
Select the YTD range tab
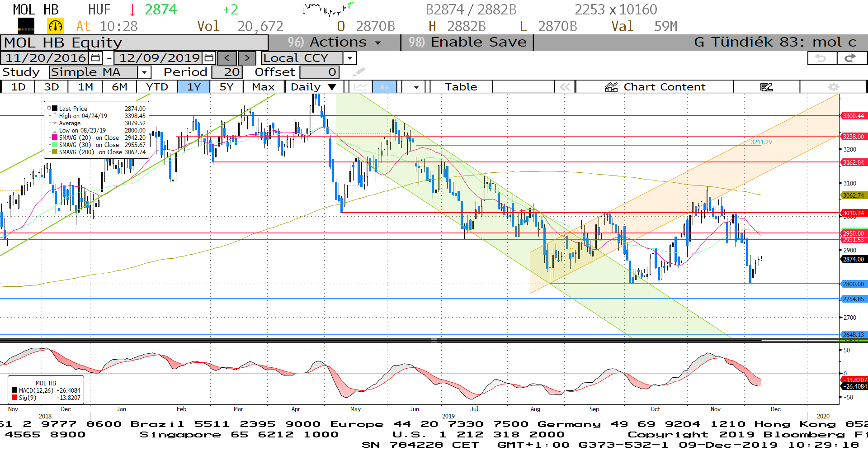coord(157,87)
